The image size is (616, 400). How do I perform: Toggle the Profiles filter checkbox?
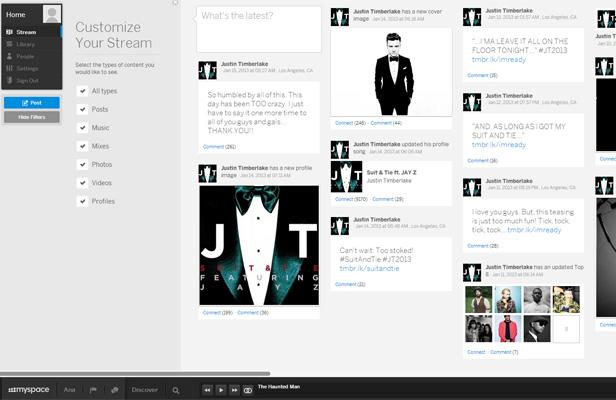(82, 201)
